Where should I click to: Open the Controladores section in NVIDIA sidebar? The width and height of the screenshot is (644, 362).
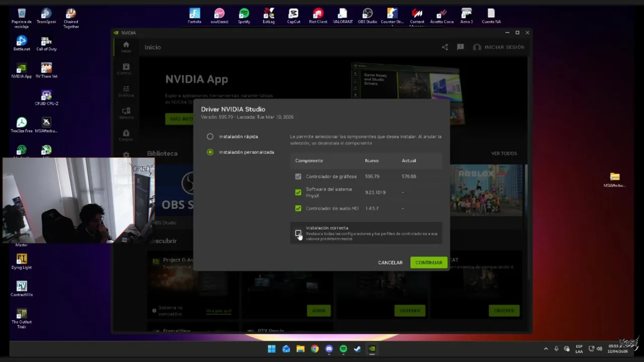click(126, 69)
